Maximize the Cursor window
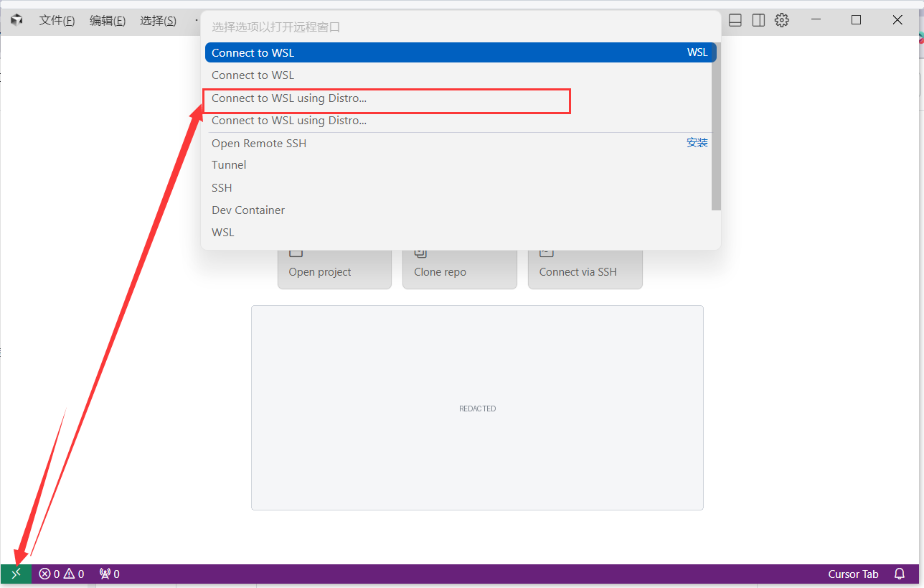This screenshot has height=588, width=924. 856,20
